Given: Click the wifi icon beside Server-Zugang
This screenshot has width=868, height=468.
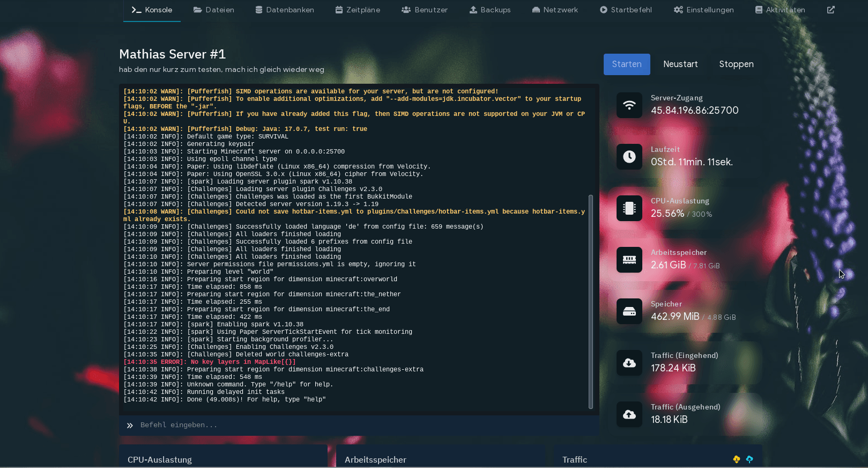Looking at the screenshot, I should pyautogui.click(x=629, y=105).
